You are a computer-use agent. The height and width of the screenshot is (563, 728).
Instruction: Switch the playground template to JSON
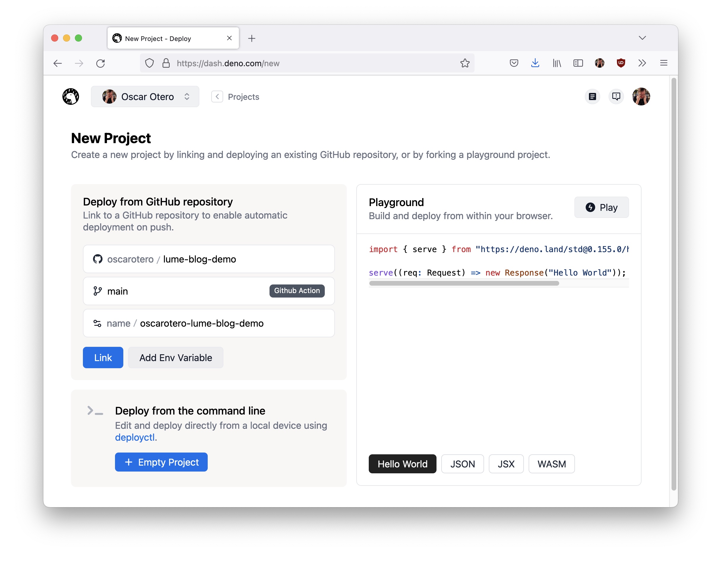462,464
